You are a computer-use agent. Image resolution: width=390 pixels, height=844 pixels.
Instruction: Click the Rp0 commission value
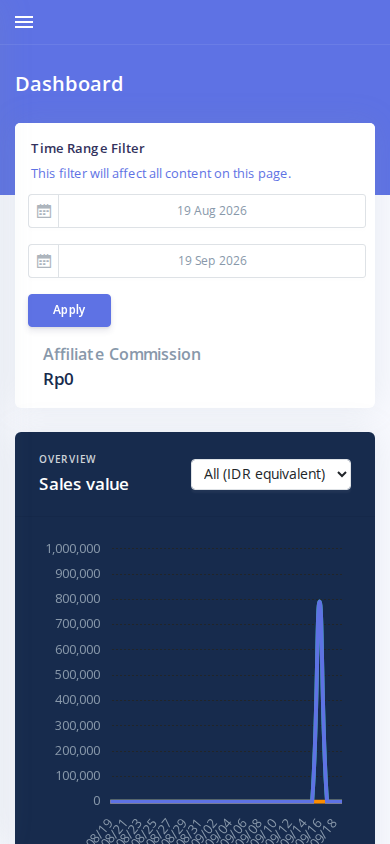(x=58, y=379)
